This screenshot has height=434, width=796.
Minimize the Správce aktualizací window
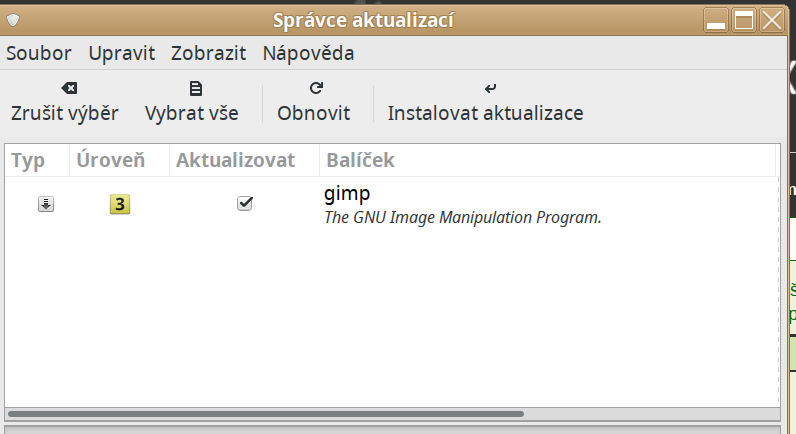coord(715,20)
